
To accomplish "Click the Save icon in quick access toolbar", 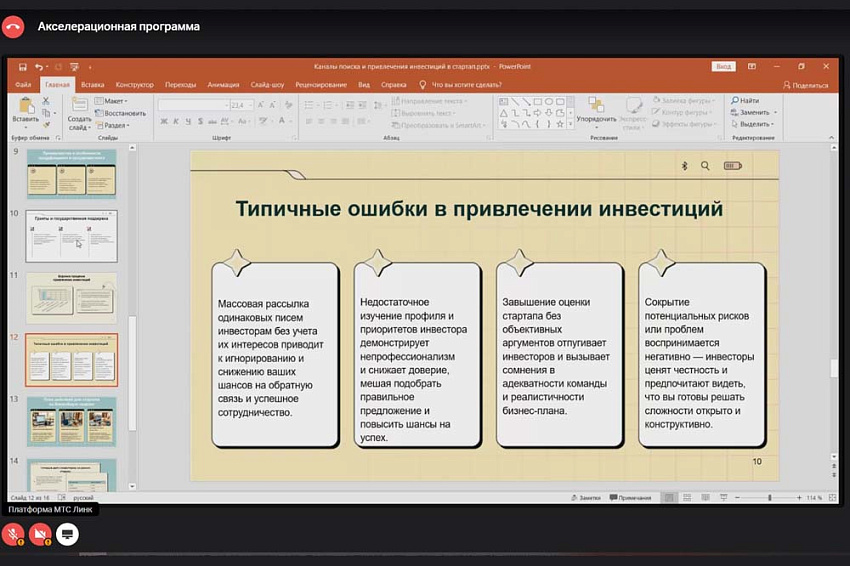I will 22,66.
